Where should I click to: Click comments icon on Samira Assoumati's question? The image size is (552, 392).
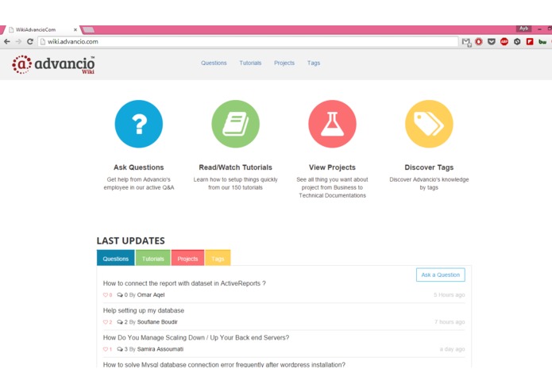pos(120,349)
